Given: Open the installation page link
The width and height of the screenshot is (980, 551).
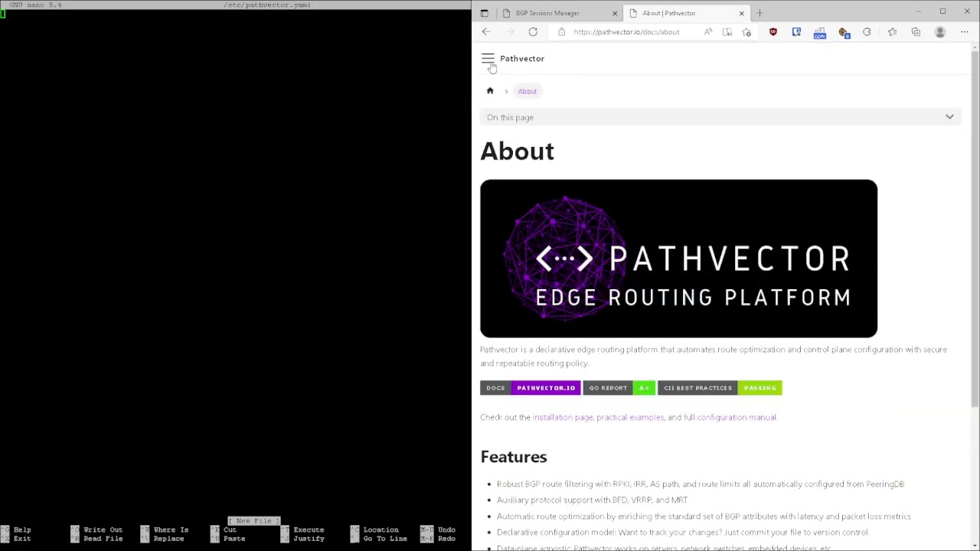Looking at the screenshot, I should pyautogui.click(x=562, y=417).
